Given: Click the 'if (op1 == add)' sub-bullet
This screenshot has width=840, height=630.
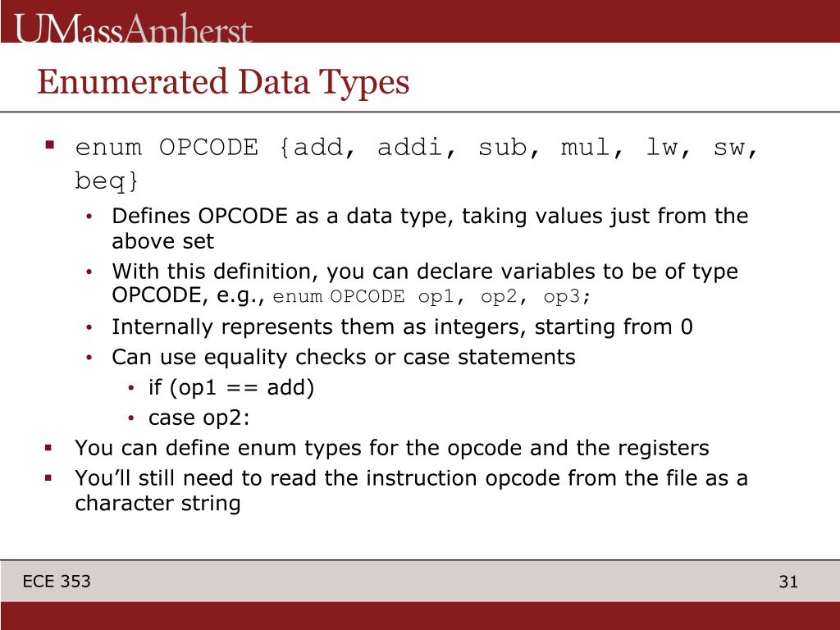Looking at the screenshot, I should [231, 387].
